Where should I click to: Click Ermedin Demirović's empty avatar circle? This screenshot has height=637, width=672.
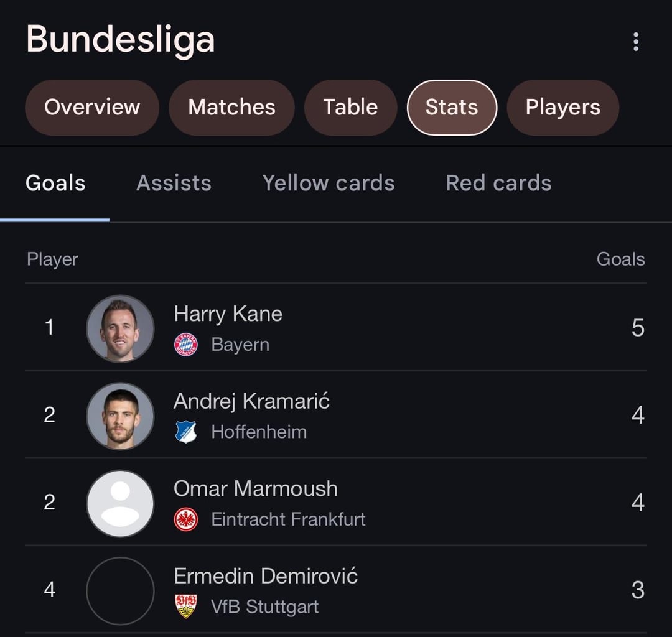pyautogui.click(x=121, y=591)
